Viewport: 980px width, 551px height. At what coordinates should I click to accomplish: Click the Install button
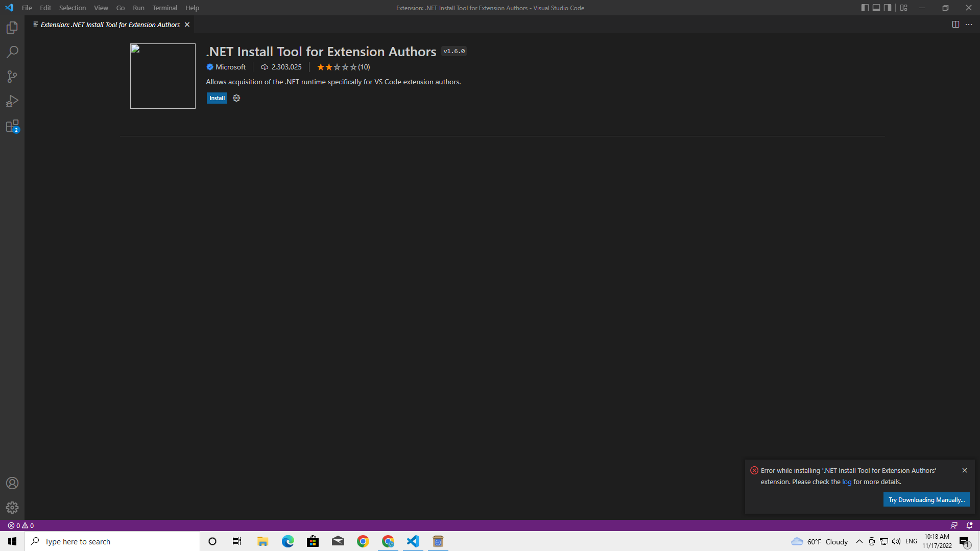[217, 98]
